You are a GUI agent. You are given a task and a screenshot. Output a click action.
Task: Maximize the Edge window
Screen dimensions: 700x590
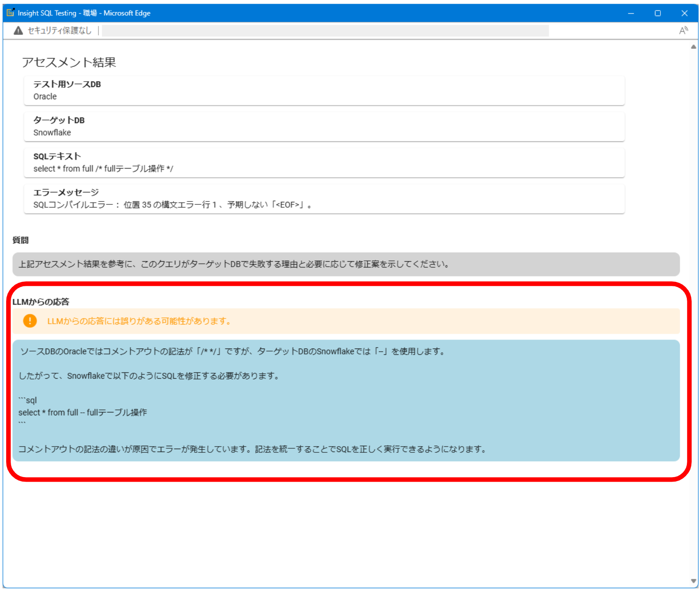pyautogui.click(x=658, y=13)
